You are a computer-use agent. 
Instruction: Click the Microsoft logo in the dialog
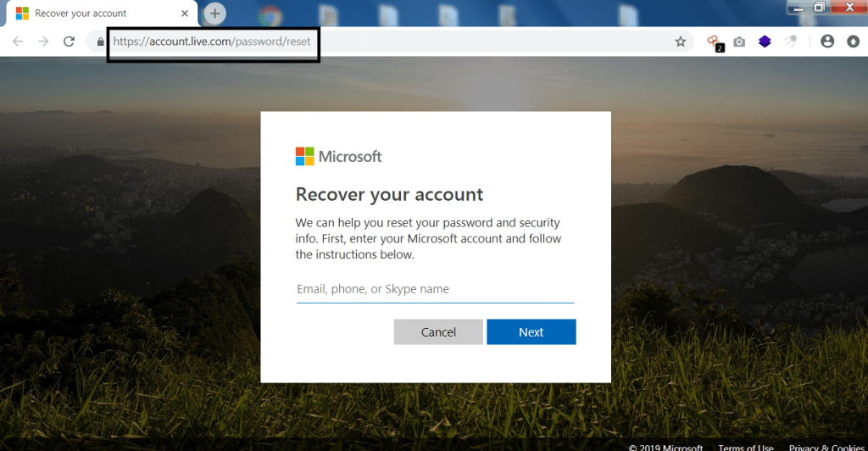coord(338,157)
